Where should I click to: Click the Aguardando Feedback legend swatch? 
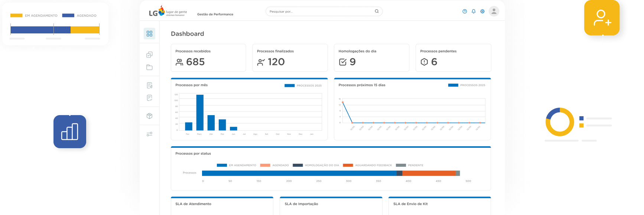(x=348, y=165)
